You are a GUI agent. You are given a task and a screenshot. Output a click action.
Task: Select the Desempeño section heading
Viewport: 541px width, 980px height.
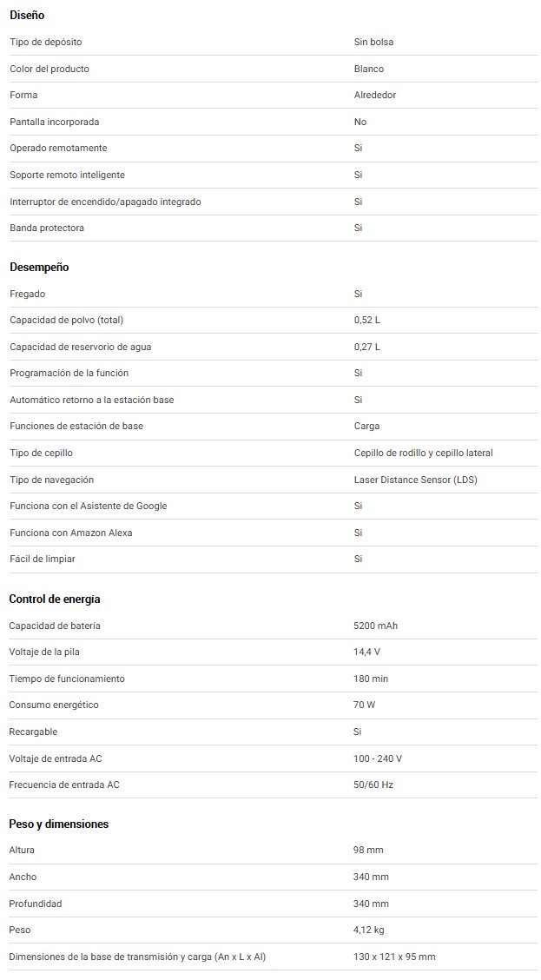39,267
